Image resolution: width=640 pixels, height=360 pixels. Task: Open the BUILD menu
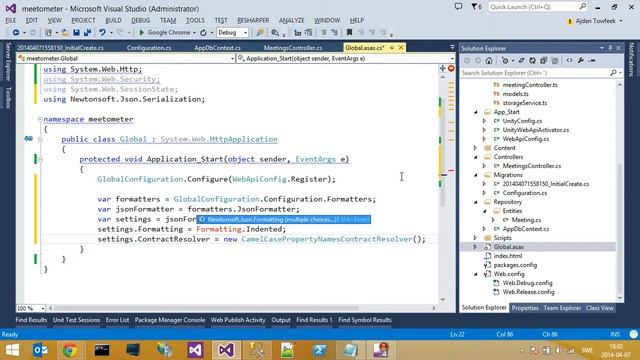113,20
